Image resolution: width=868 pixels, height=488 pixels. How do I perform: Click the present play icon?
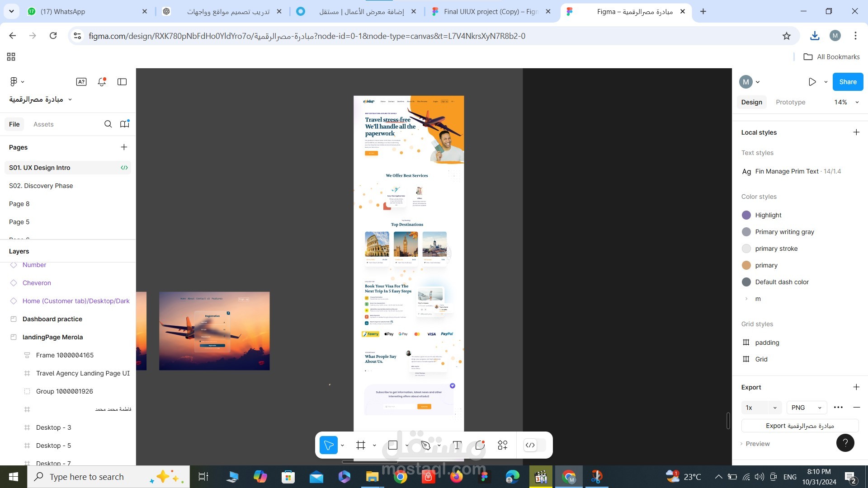point(812,82)
